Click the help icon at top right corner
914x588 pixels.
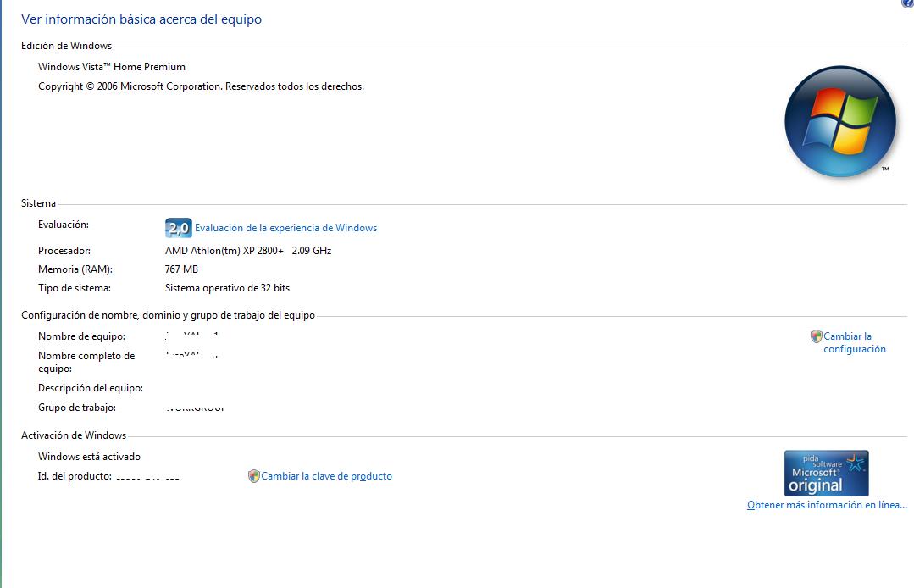coord(908,3)
